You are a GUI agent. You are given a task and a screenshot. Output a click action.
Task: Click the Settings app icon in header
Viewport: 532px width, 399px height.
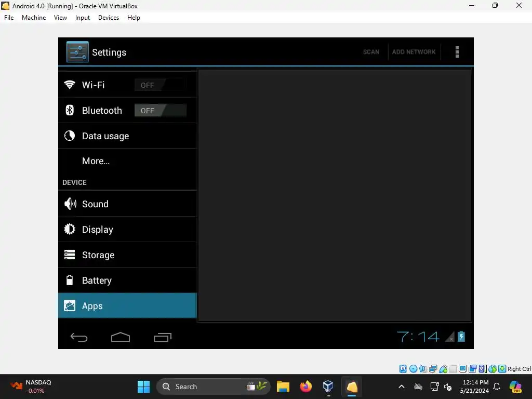77,52
